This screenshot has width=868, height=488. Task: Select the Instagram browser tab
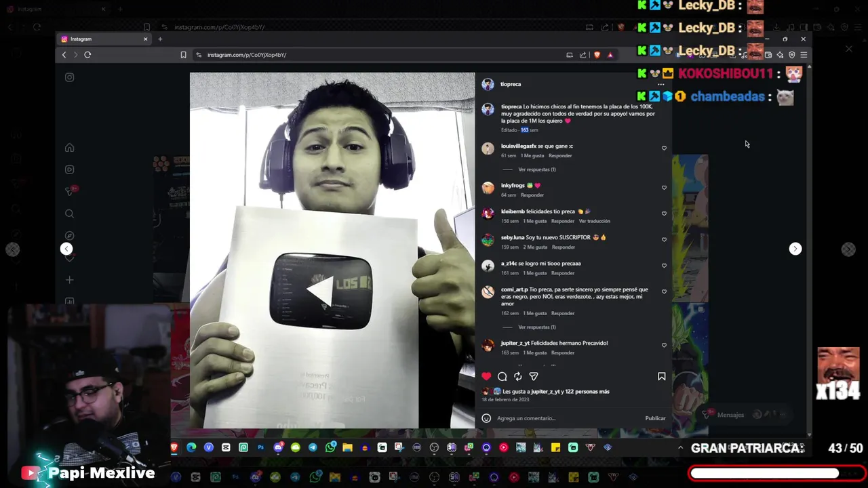coord(104,39)
